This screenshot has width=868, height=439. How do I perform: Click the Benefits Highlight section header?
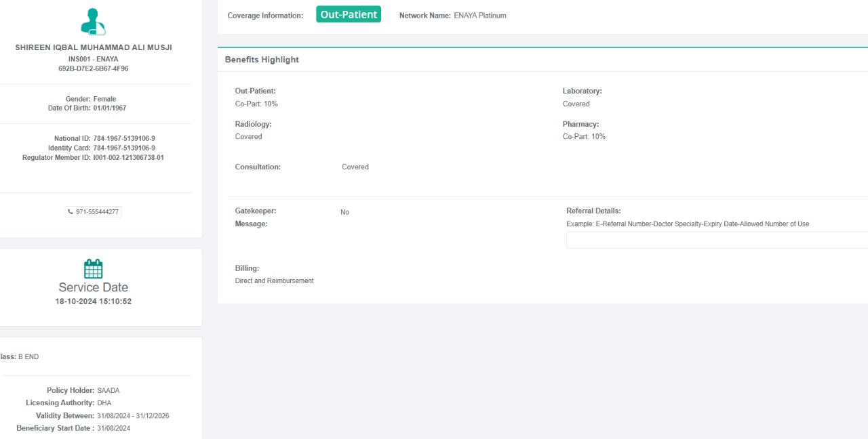pos(262,60)
